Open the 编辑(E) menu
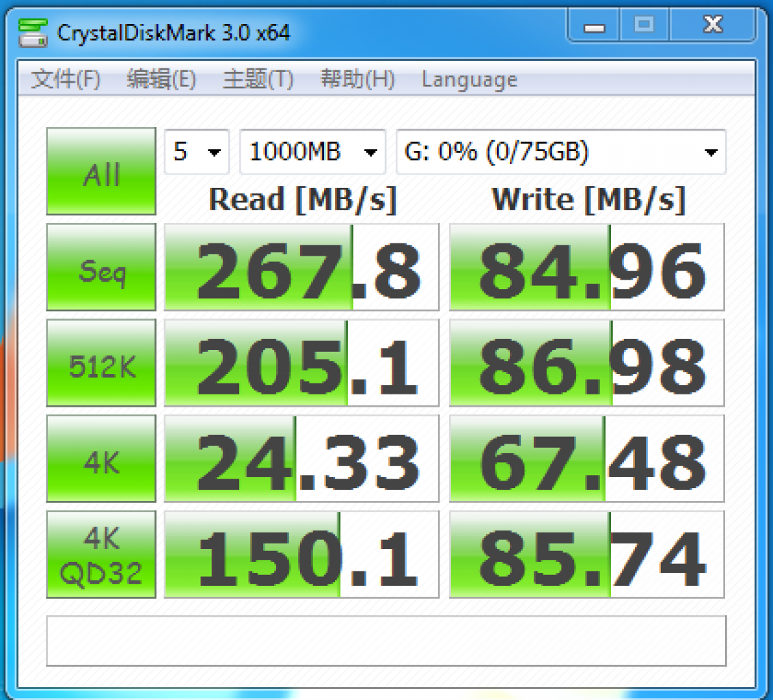This screenshot has width=773, height=700. (x=161, y=79)
